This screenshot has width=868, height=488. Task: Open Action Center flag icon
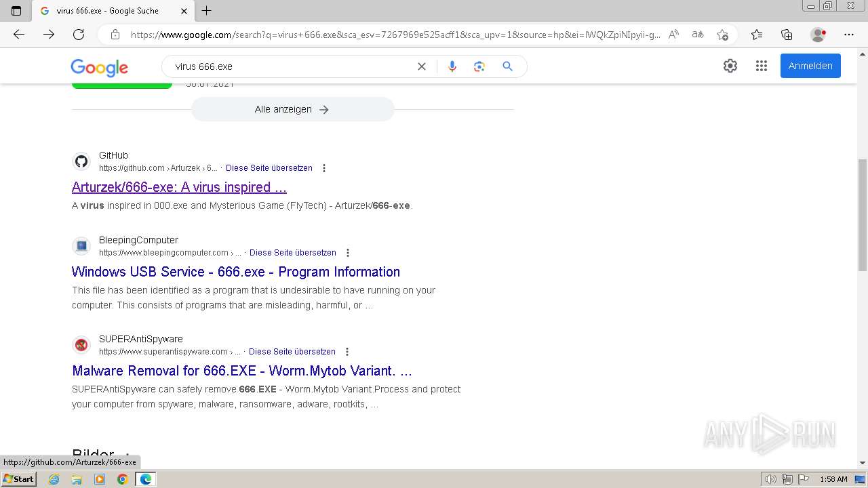click(803, 479)
